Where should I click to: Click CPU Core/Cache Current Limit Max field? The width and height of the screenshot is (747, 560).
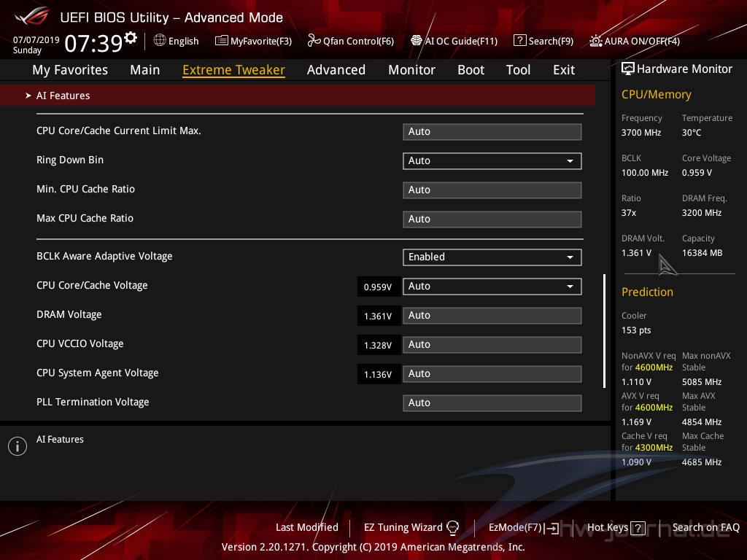pyautogui.click(x=492, y=132)
